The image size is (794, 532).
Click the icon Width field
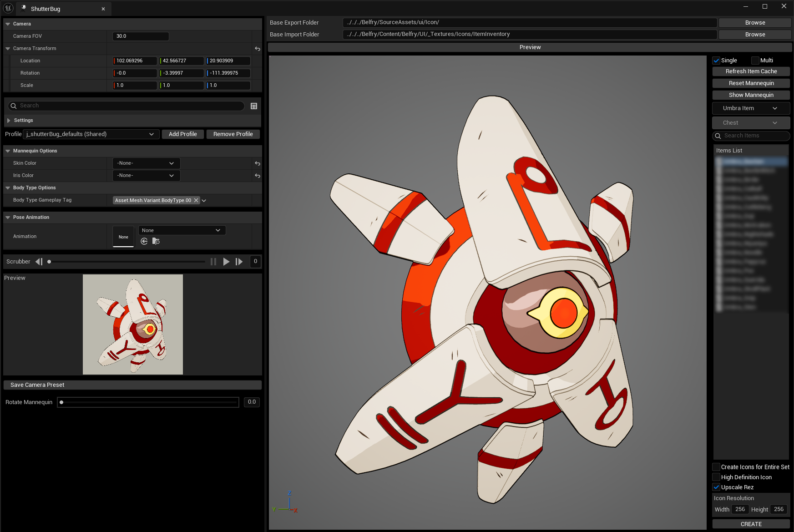click(740, 510)
